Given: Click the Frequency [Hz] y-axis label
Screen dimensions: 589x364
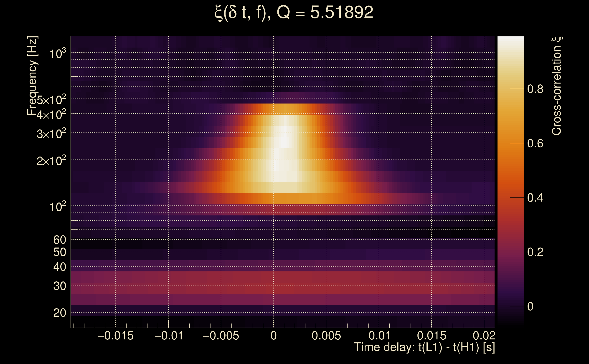Looking at the screenshot, I should tap(32, 76).
